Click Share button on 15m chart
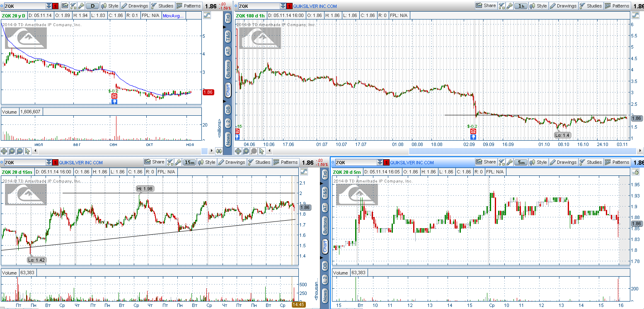644x309 pixels. (x=155, y=162)
